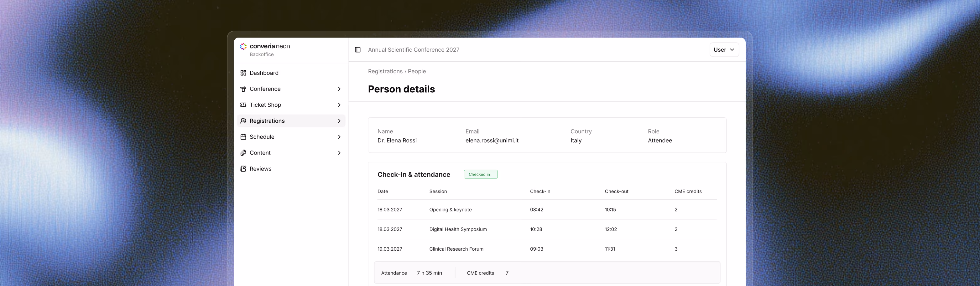Click the country value Italy
Image resolution: width=980 pixels, height=286 pixels.
click(576, 140)
